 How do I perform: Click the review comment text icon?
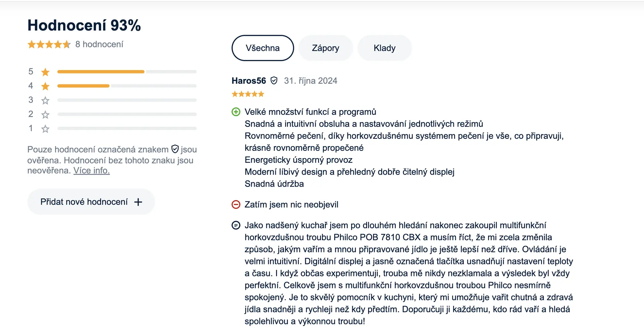click(236, 225)
